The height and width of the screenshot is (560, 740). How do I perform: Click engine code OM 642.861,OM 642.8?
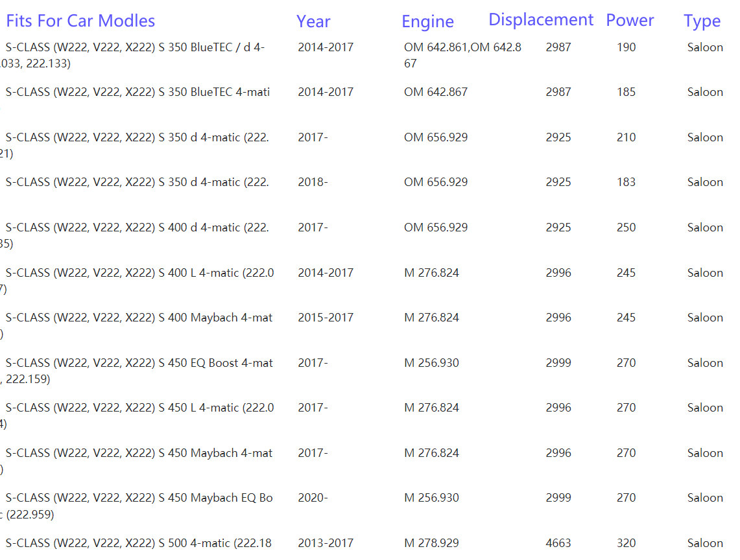click(x=462, y=47)
